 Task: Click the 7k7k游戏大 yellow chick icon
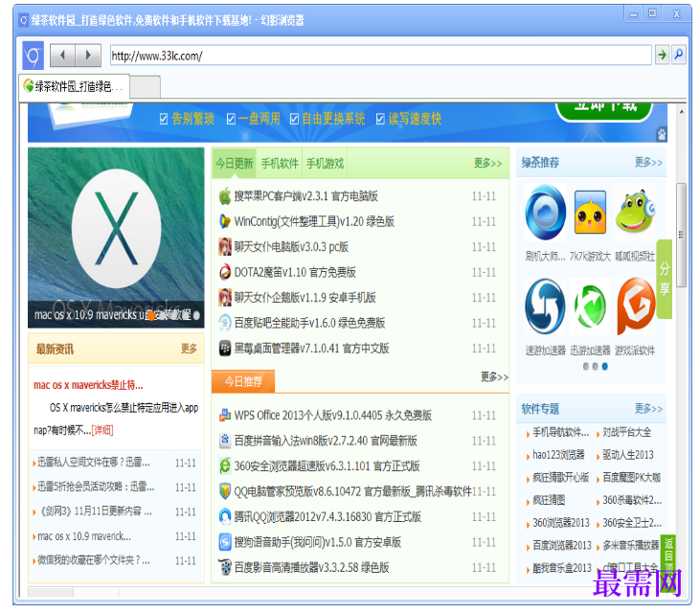pyautogui.click(x=590, y=213)
